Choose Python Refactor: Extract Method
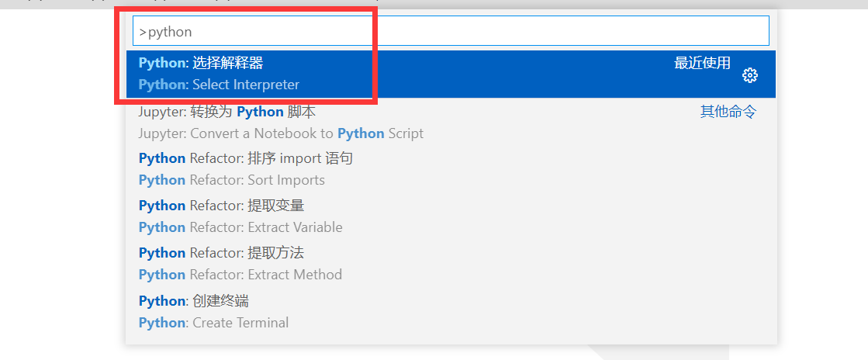 [451, 264]
